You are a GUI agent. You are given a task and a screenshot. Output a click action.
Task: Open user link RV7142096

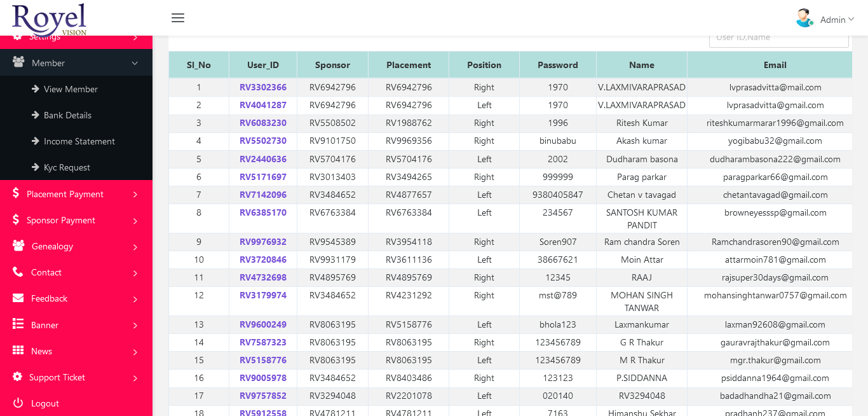263,195
